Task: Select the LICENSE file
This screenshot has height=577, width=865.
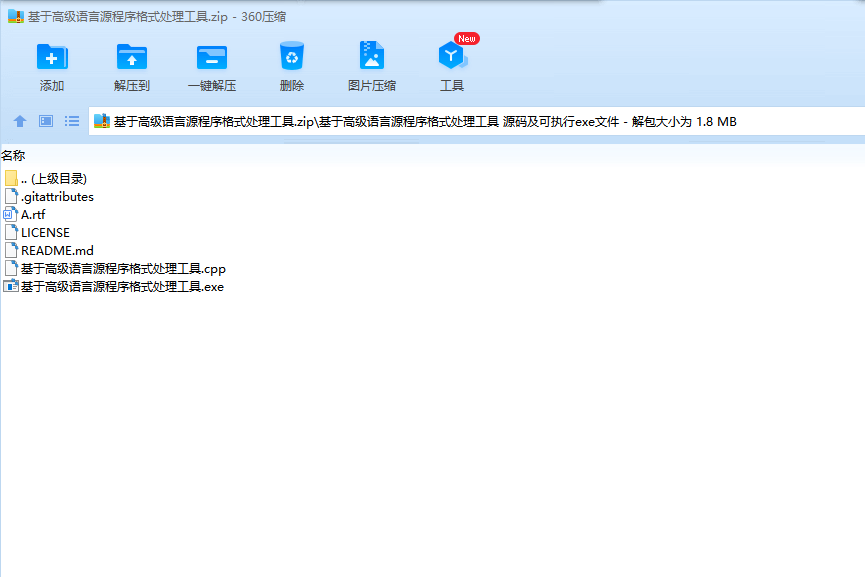Action: 36,232
